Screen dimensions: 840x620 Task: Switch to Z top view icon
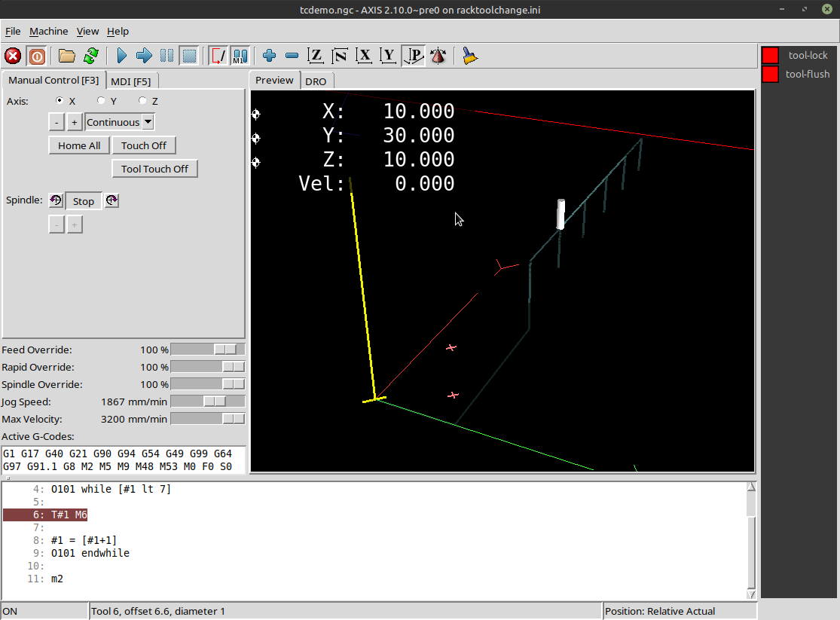tap(316, 56)
